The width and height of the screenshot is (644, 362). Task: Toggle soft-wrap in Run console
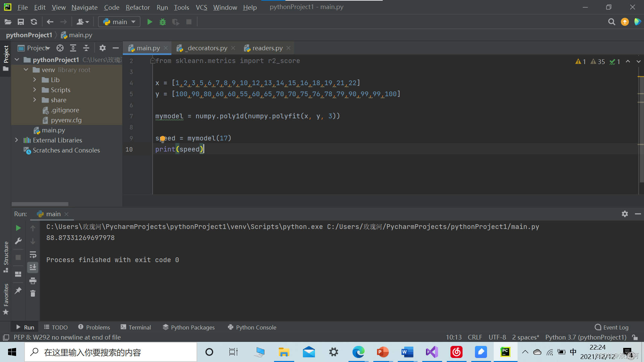pos(33,254)
